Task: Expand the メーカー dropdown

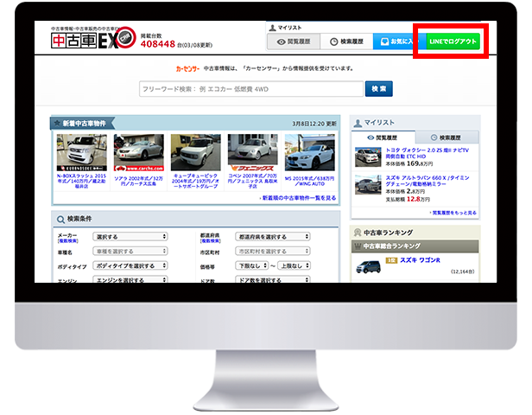Action: click(x=130, y=236)
